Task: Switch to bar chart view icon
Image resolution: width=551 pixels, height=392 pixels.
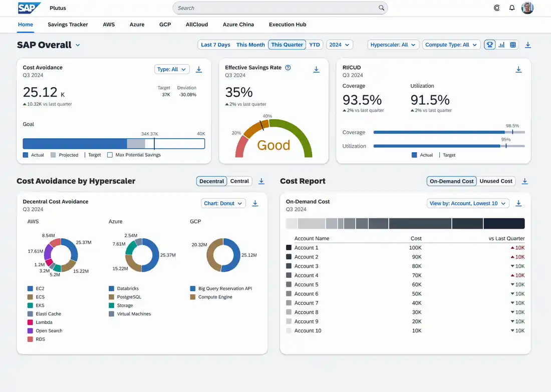Action: point(501,45)
